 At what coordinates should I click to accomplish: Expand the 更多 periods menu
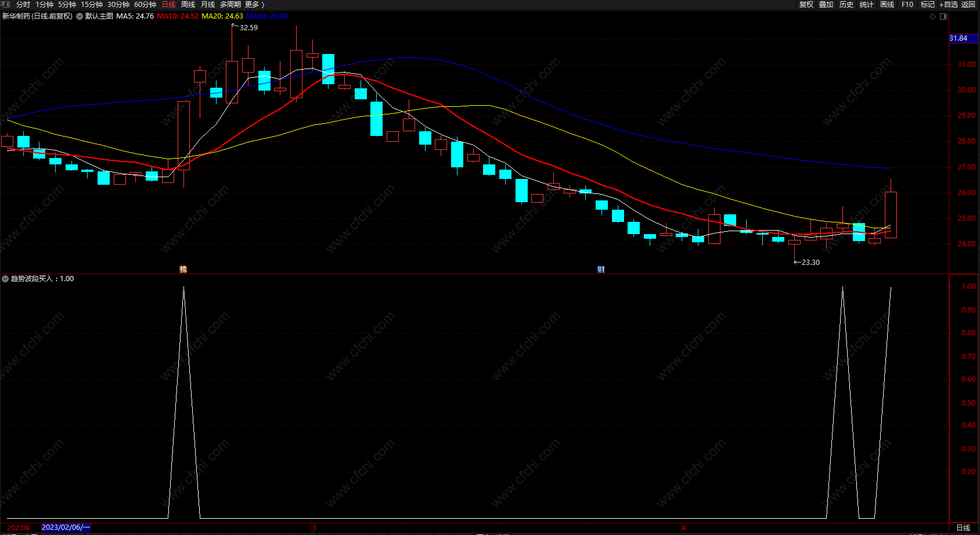(x=254, y=5)
